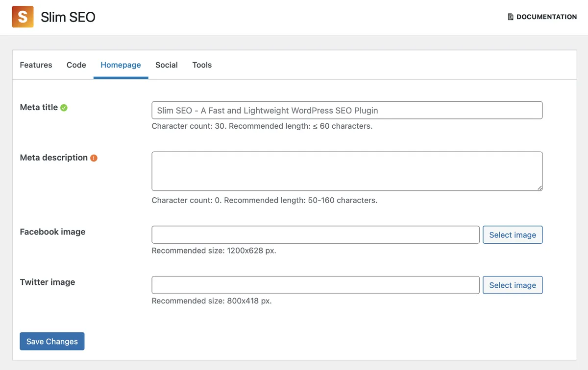The height and width of the screenshot is (370, 588).
Task: Go to the Social tab
Action: click(167, 65)
